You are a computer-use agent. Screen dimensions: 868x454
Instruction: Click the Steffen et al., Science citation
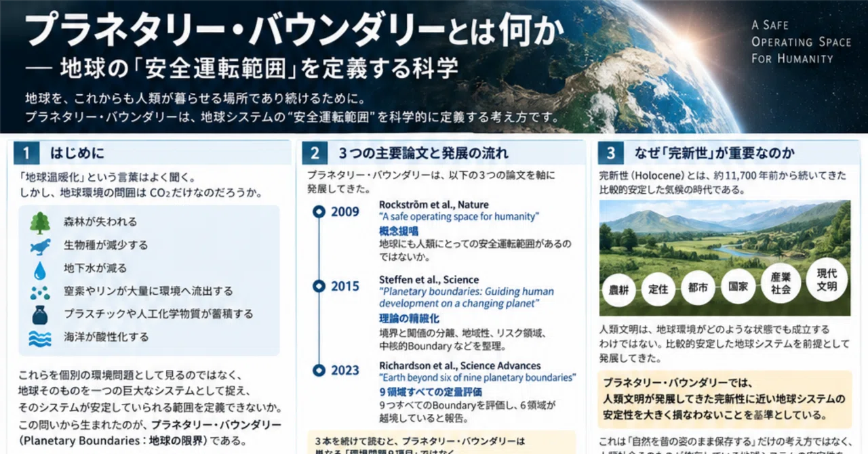tap(429, 280)
